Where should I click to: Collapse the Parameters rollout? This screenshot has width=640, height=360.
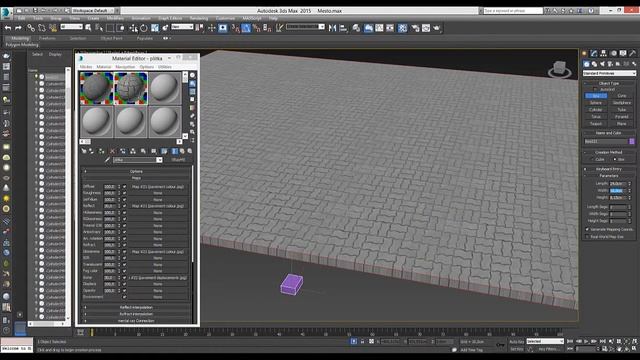[x=609, y=176]
